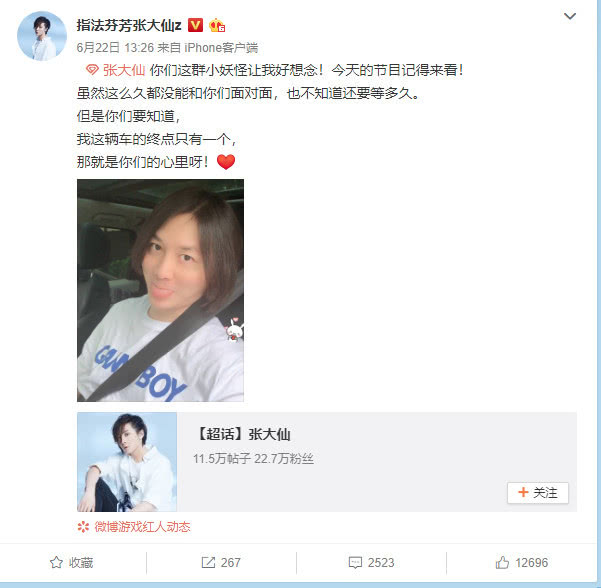Click the orange V verified badge

click(195, 25)
